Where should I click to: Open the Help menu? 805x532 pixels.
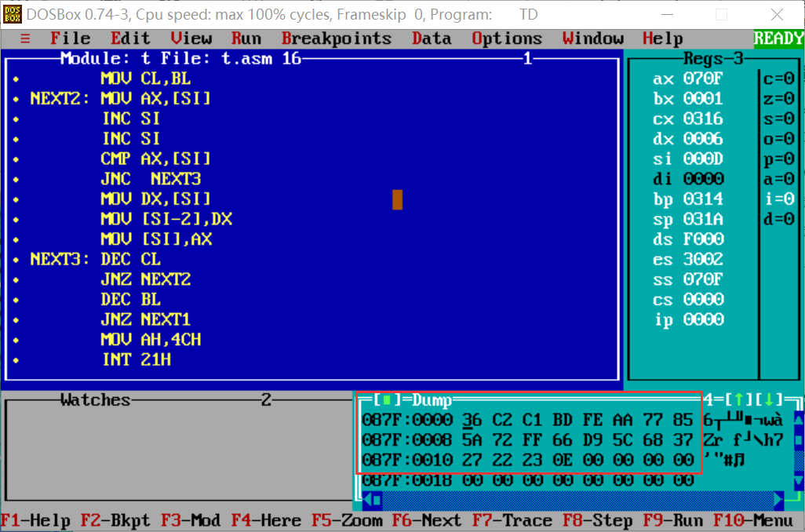(663, 38)
